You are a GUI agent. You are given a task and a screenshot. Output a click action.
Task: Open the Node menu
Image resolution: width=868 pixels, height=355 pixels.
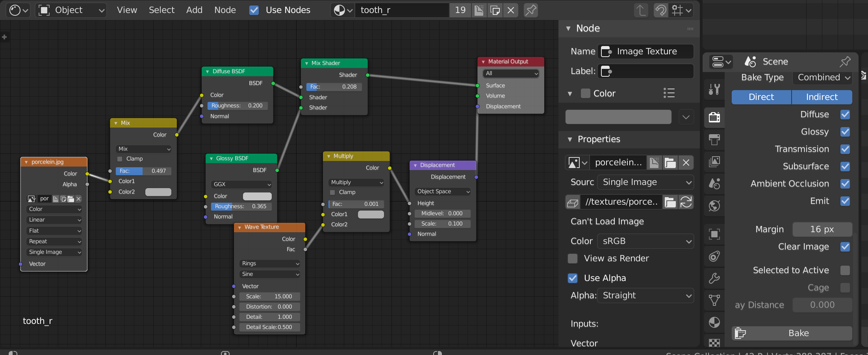225,10
